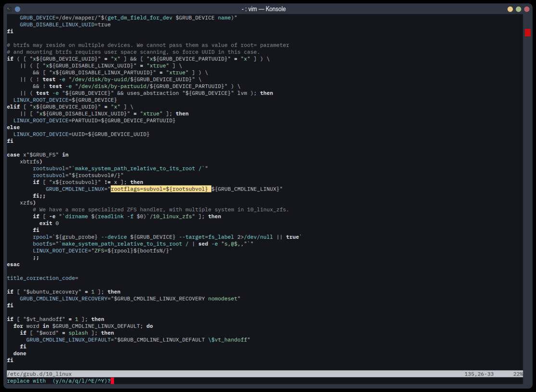This screenshot has height=392, width=536.
Task: Click the line 'LINUX_ROOT_DEVICE=UUID=${GRUB_DEVICE_UUID}'
Action: coord(81,134)
